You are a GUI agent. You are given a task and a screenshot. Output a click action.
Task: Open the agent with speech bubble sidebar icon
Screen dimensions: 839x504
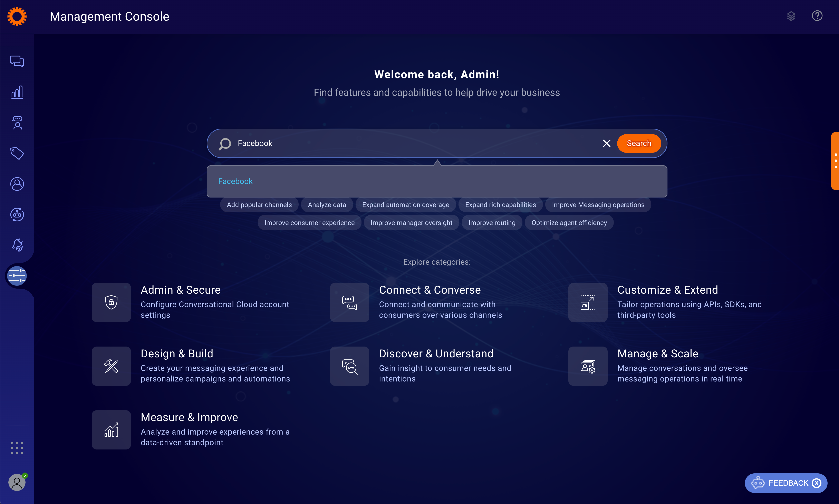17,123
